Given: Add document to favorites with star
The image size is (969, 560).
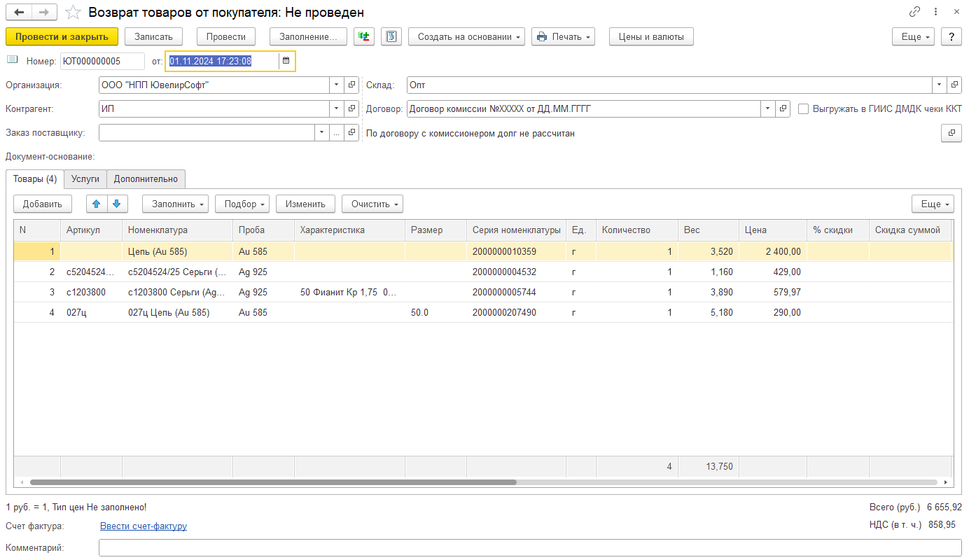Looking at the screenshot, I should [x=72, y=13].
